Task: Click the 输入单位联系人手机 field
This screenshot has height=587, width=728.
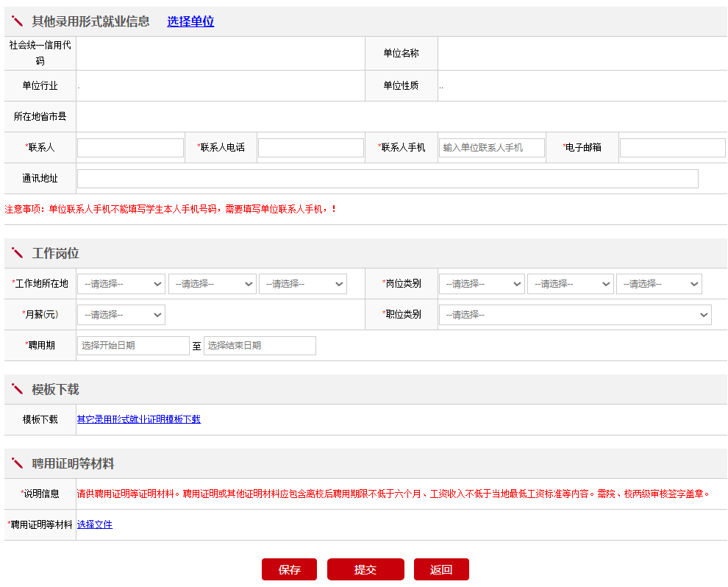Action: [x=492, y=148]
